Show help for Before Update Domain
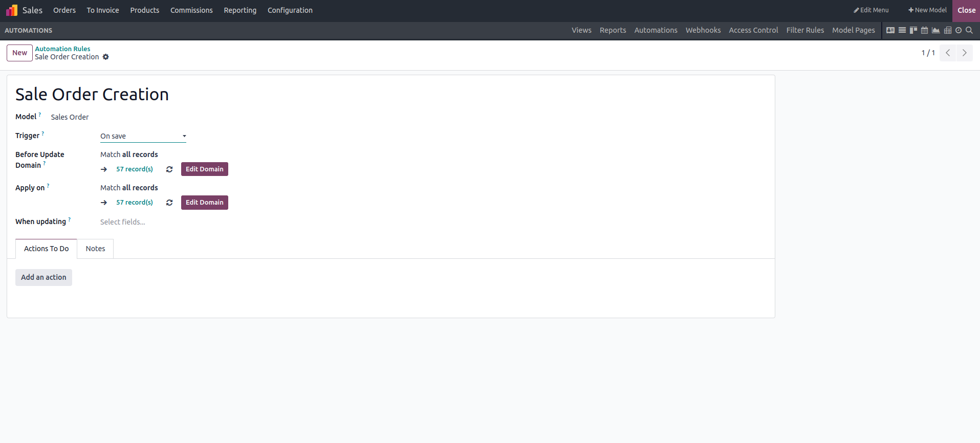The width and height of the screenshot is (980, 443). click(x=45, y=163)
